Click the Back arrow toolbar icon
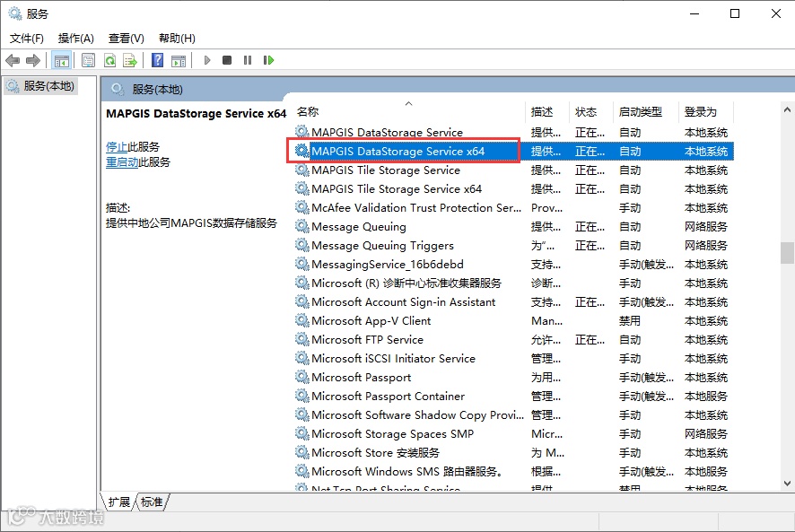 [x=13, y=60]
